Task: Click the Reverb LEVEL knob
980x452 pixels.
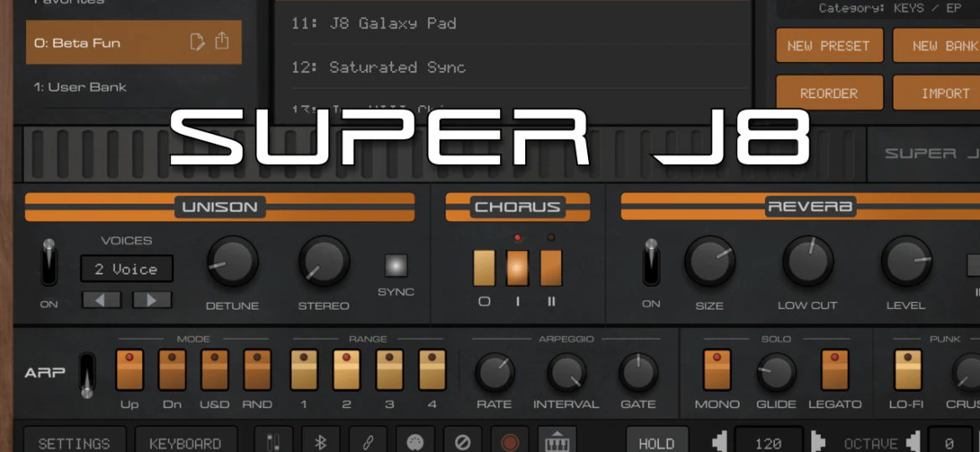Action: pos(906,261)
